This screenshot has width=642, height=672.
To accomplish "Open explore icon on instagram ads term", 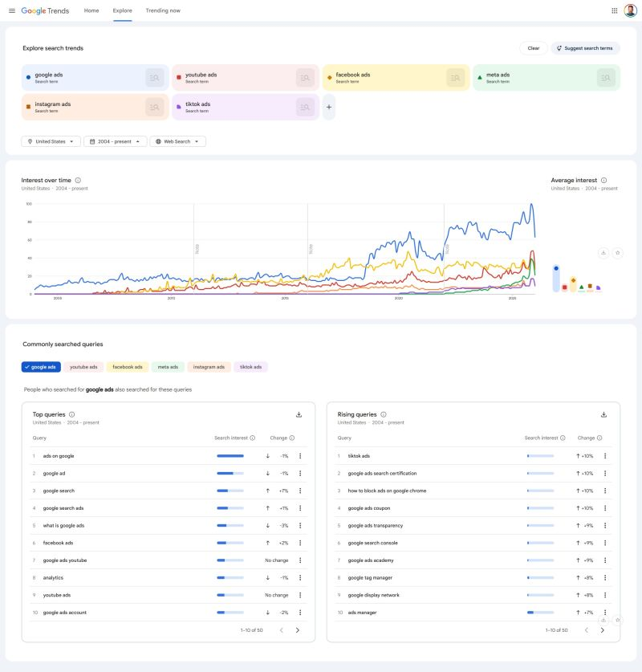I will (155, 107).
